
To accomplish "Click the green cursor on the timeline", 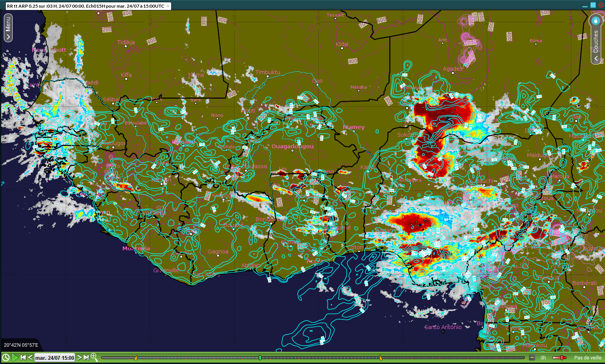I will click(x=260, y=357).
